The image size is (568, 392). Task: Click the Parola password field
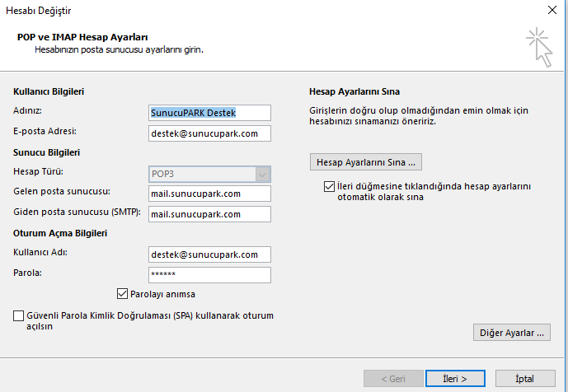209,275
